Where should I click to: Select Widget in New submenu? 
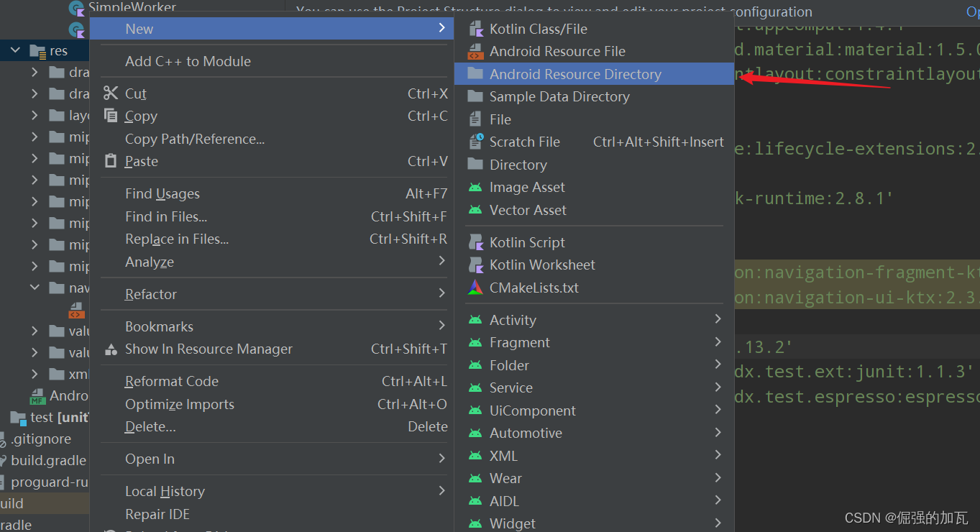pos(595,523)
